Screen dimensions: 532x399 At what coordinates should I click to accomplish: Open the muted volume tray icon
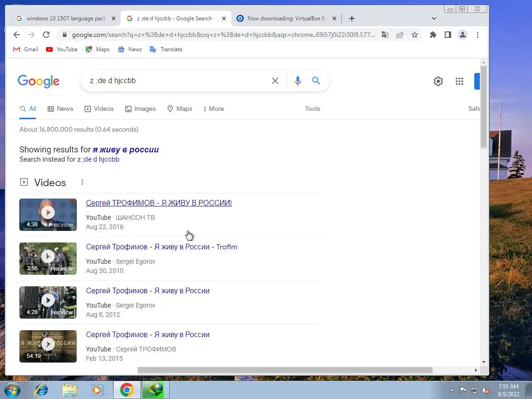485,391
